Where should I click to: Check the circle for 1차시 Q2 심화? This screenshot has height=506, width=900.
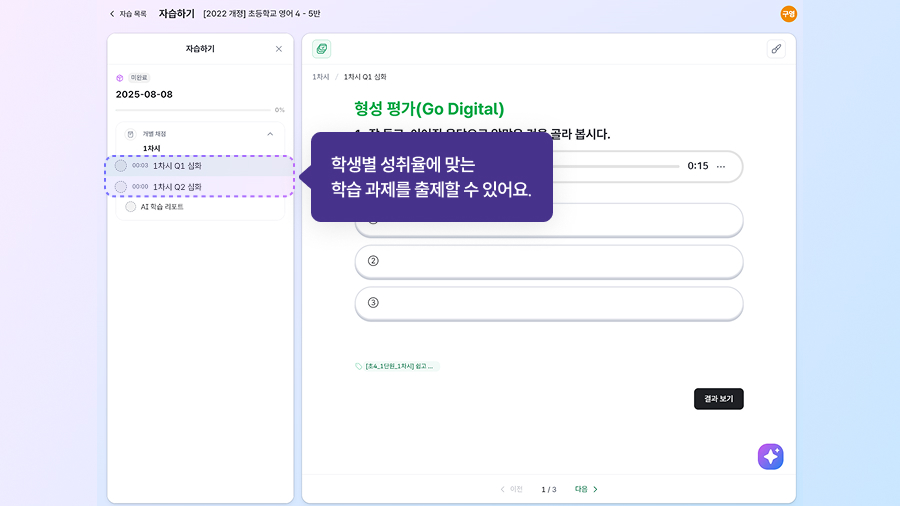121,187
